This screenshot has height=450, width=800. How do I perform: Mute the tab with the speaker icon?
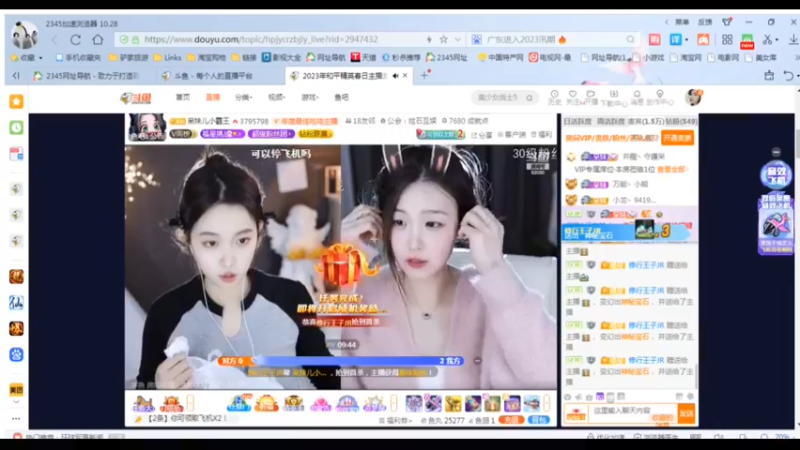click(x=395, y=76)
